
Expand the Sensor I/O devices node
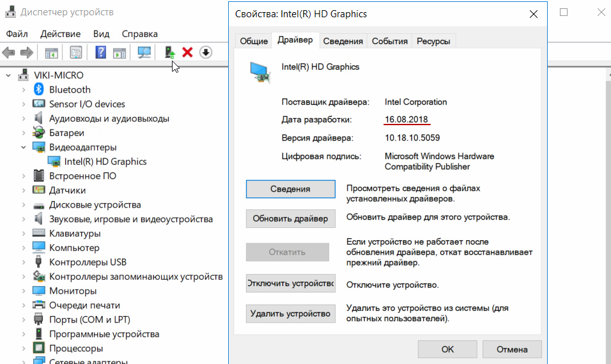(24, 104)
